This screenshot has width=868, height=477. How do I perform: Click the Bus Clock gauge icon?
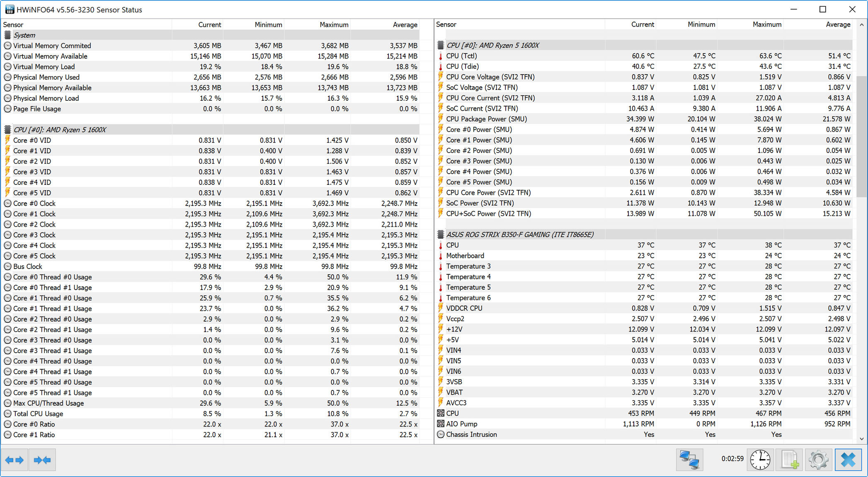coord(7,266)
